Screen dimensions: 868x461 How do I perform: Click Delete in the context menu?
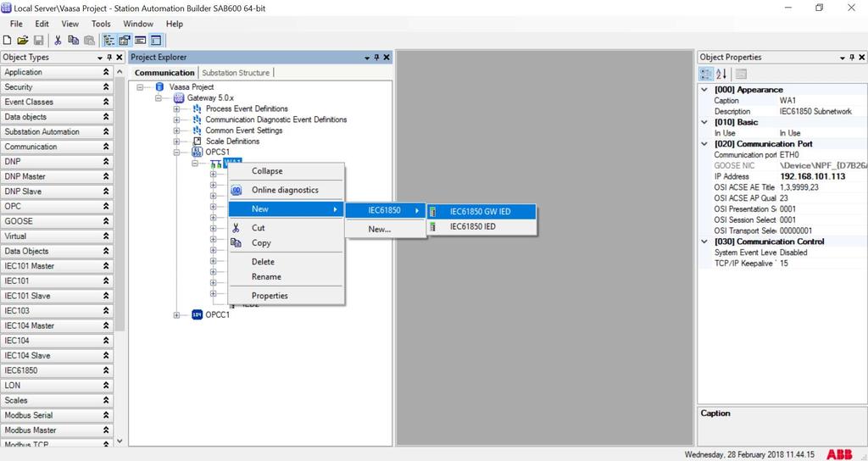pyautogui.click(x=287, y=262)
